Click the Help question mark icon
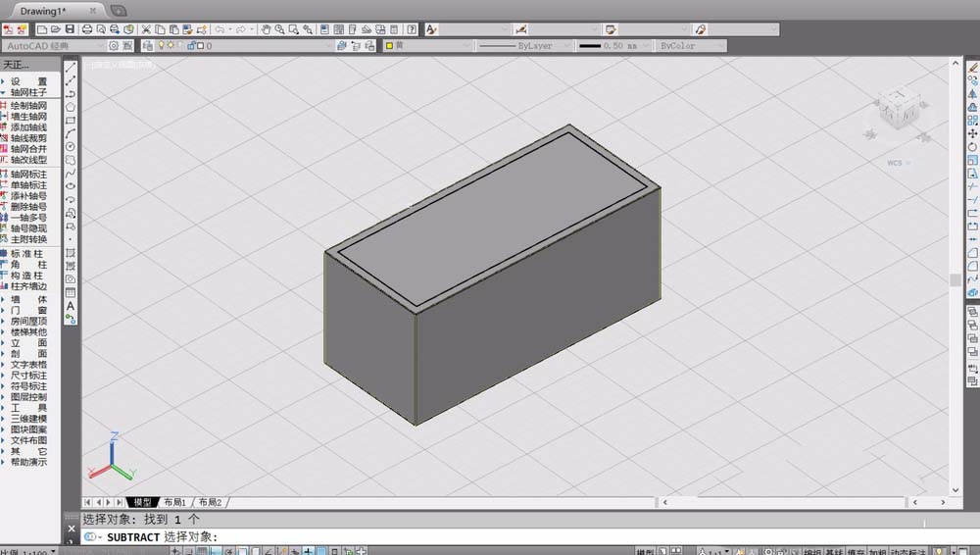The height and width of the screenshot is (555, 980). pyautogui.click(x=412, y=29)
